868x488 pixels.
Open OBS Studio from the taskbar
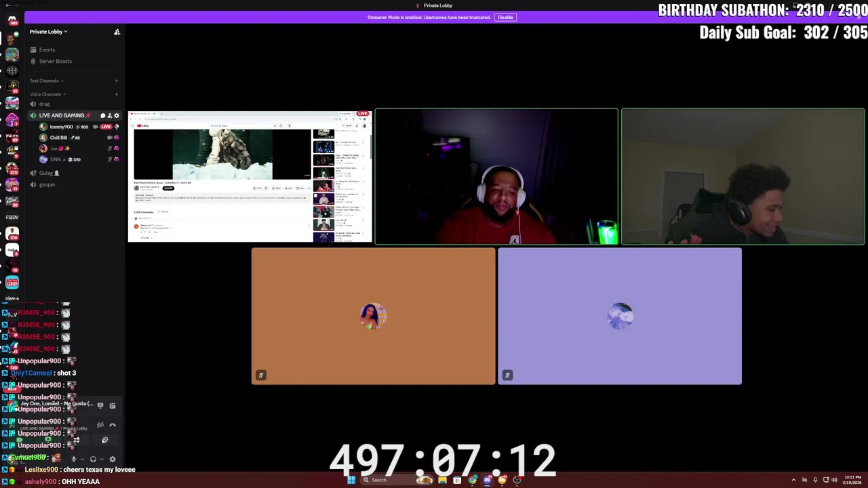tap(517, 480)
